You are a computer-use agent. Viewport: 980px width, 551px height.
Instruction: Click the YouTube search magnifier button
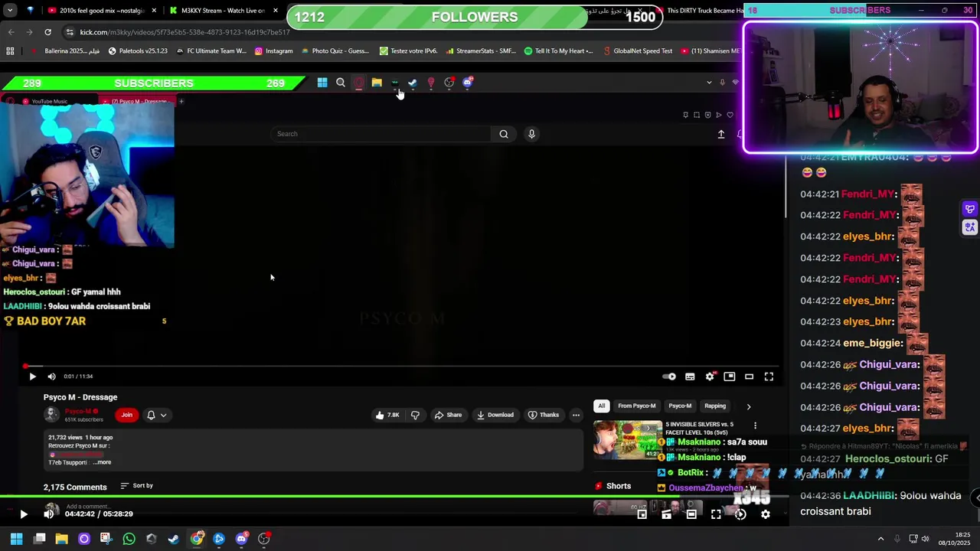(x=504, y=134)
